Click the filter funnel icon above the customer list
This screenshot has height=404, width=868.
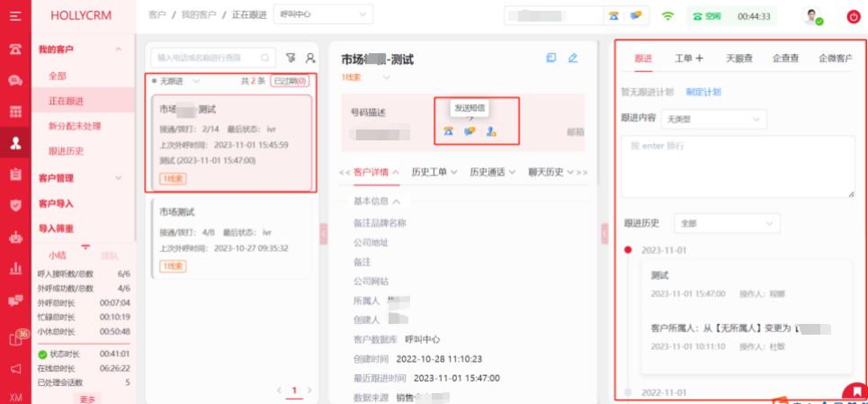[291, 57]
